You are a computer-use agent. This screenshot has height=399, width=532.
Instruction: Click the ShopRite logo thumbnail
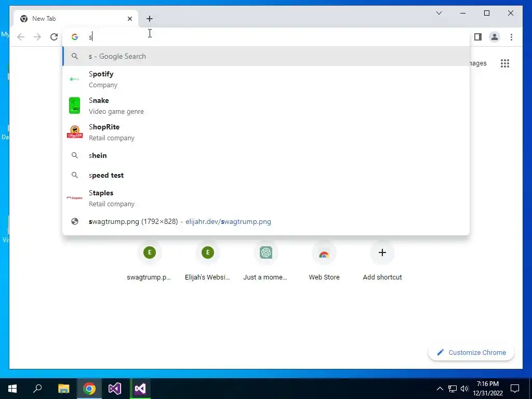75,132
